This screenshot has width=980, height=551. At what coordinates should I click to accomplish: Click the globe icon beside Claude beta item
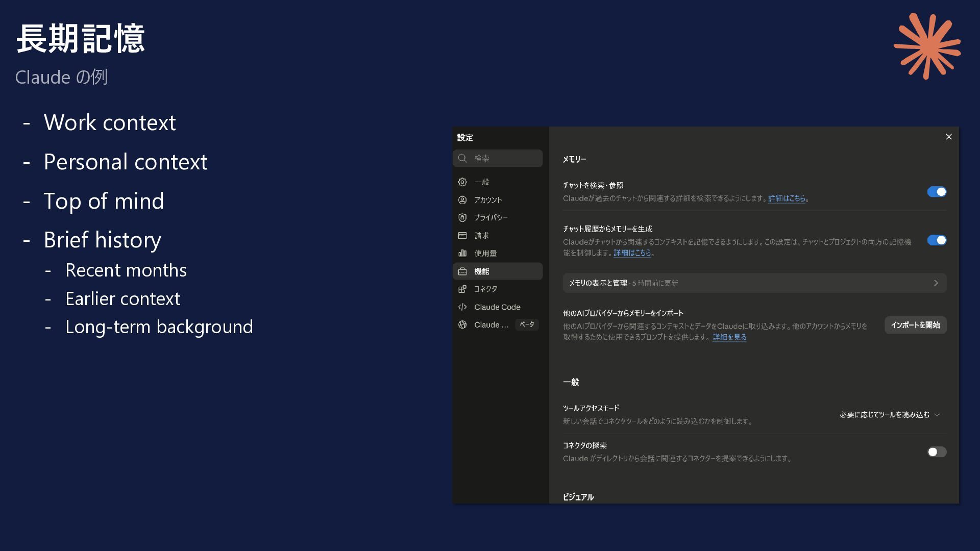click(462, 324)
